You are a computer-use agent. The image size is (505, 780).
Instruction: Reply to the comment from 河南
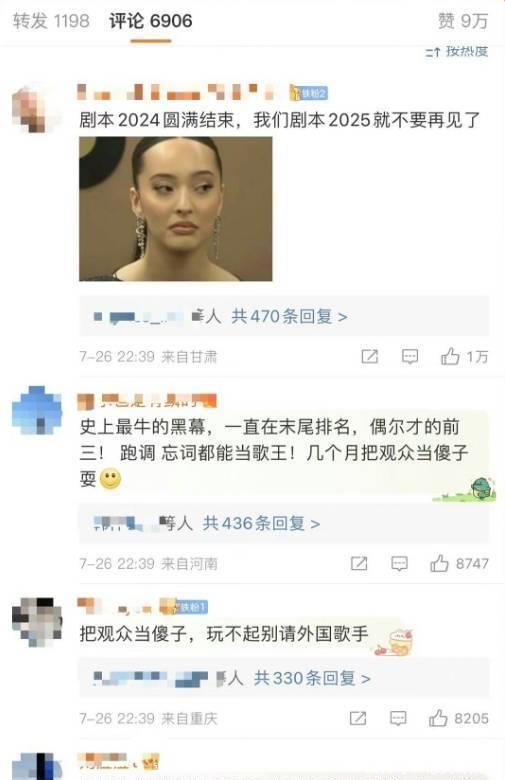click(x=399, y=564)
